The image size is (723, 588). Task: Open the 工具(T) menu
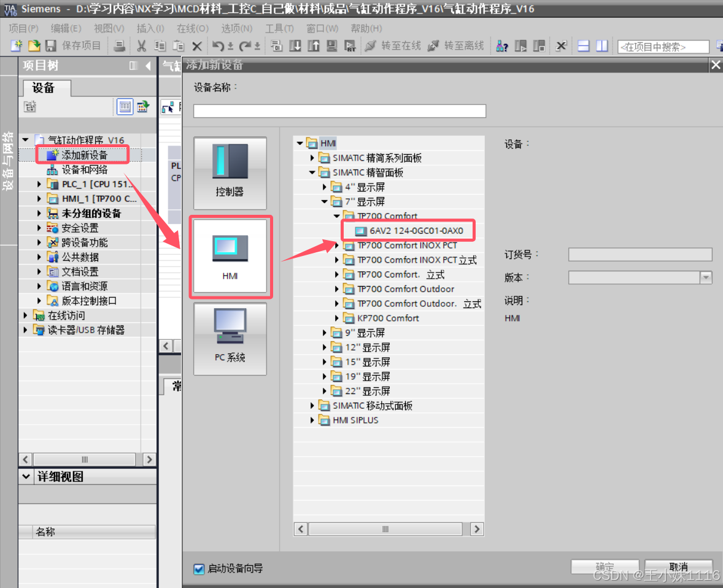pyautogui.click(x=279, y=29)
